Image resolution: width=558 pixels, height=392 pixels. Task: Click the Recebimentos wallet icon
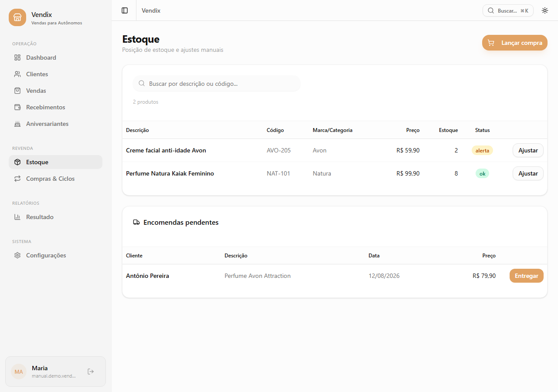click(17, 107)
